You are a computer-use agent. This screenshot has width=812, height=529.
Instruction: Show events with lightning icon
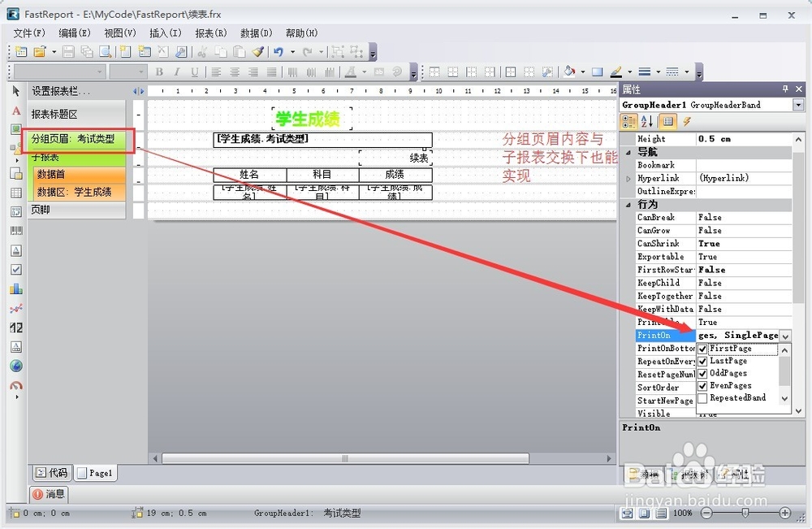pos(687,121)
